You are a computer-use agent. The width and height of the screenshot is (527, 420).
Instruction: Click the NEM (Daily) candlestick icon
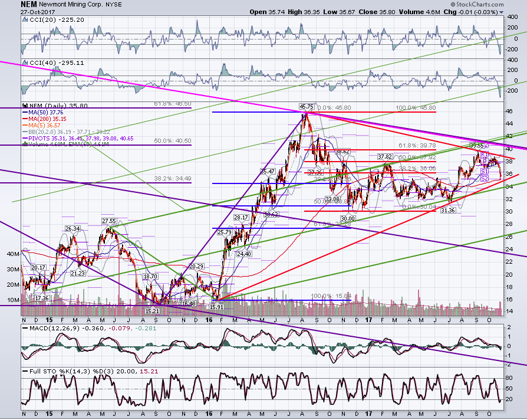(x=25, y=106)
